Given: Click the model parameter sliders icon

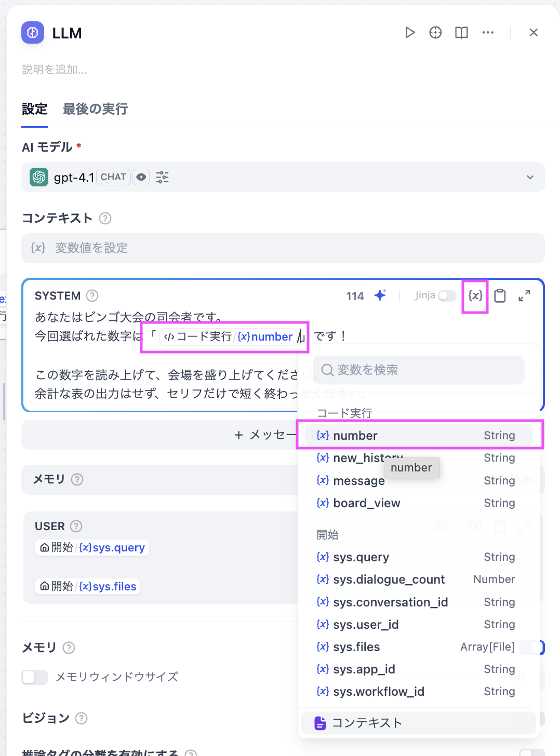Looking at the screenshot, I should point(162,177).
